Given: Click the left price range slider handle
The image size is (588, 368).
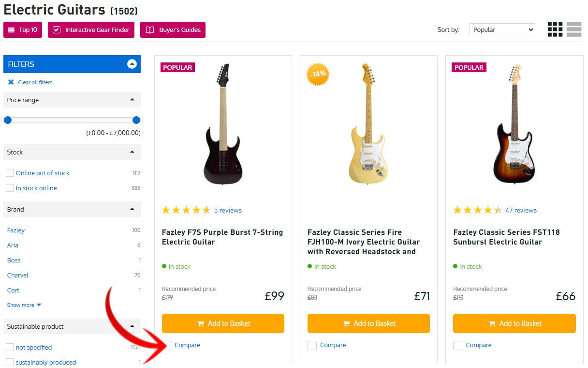Looking at the screenshot, I should [8, 120].
